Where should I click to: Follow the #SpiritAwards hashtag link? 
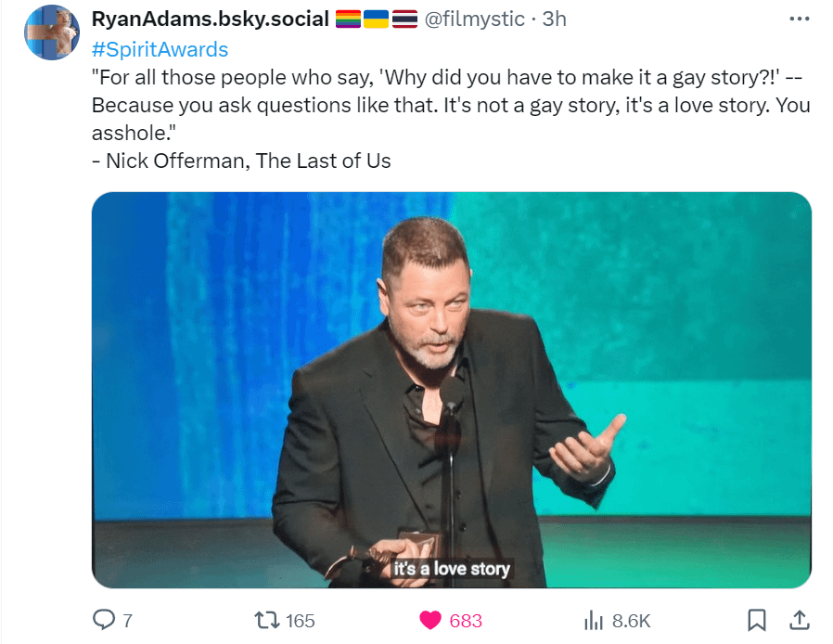[x=160, y=49]
